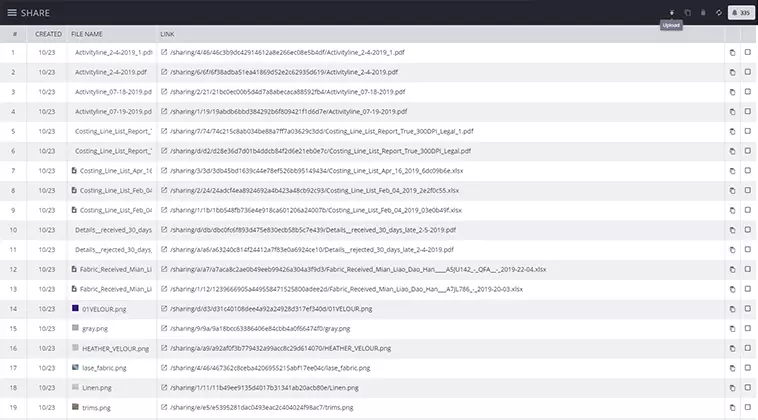758x420 pixels.
Task: Copy link of row 9 Costing_Line_List_Feb_04 03e0b49f
Action: (x=732, y=210)
